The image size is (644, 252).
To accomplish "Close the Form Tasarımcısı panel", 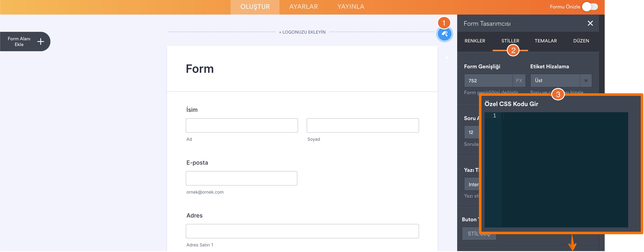I will tap(590, 23).
